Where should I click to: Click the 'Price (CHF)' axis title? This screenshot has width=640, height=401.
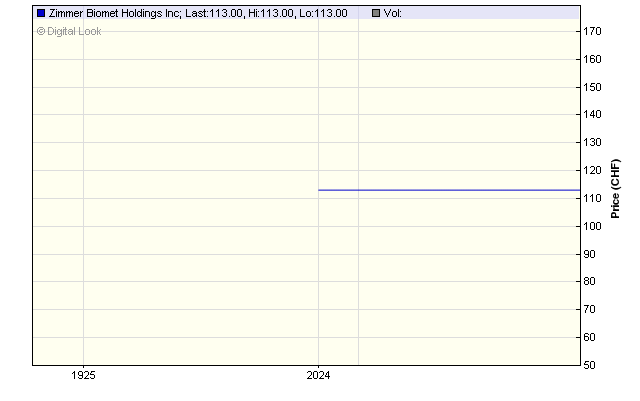pos(615,189)
